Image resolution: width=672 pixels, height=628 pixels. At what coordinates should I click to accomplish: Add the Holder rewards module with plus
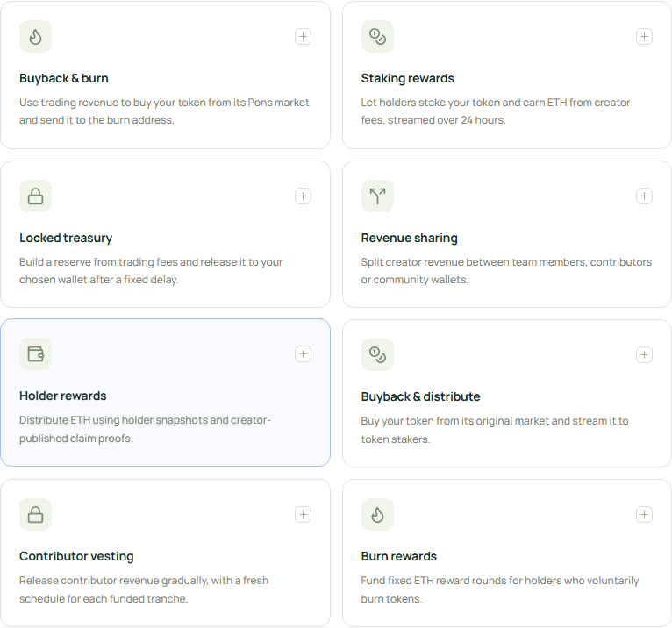(303, 353)
